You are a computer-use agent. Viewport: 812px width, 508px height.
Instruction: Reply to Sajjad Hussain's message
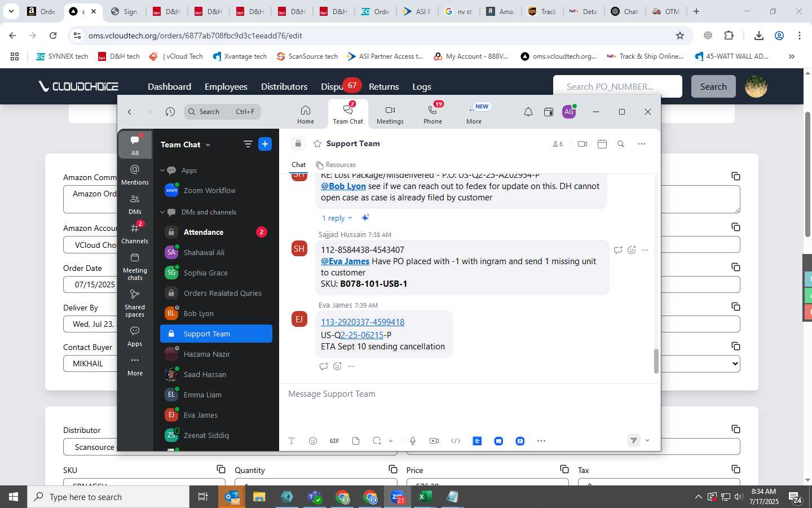(618, 250)
